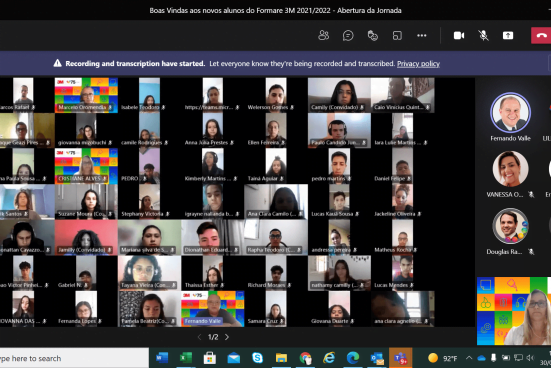Open the breakout rooms icon

tap(397, 35)
